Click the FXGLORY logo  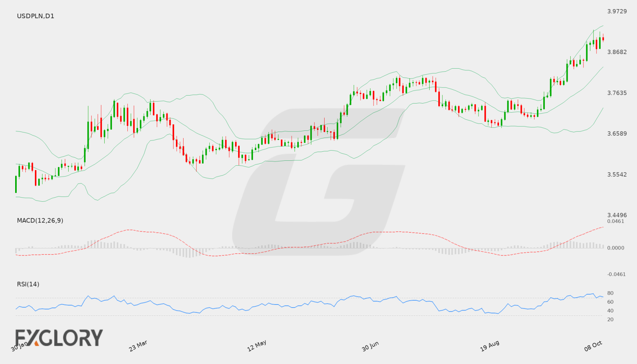(59, 338)
